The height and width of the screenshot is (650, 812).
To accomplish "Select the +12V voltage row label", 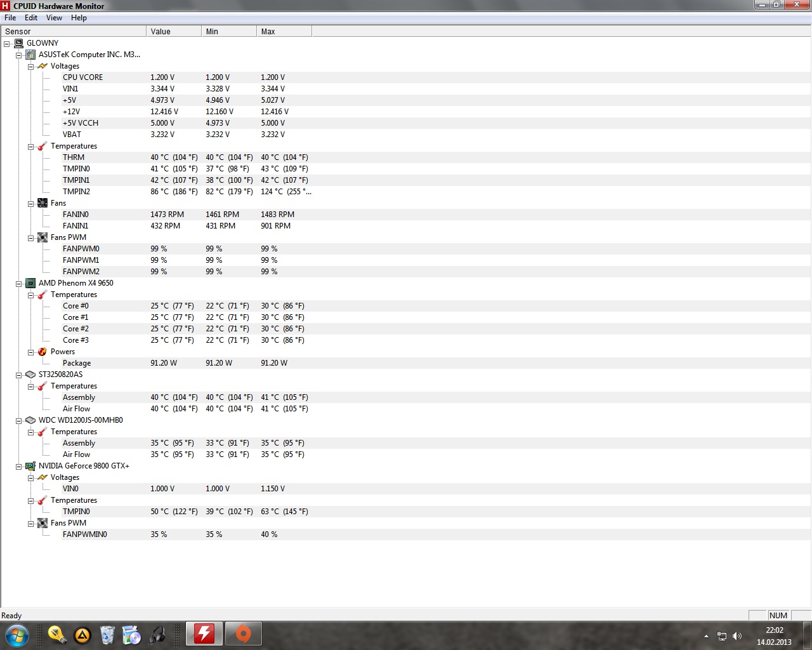I will point(71,112).
